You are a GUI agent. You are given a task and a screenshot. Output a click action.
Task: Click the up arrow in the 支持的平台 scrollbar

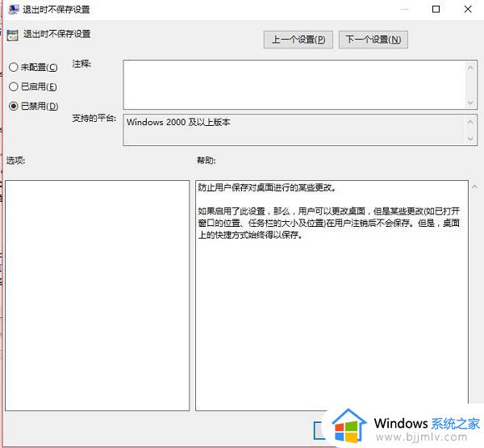point(470,122)
